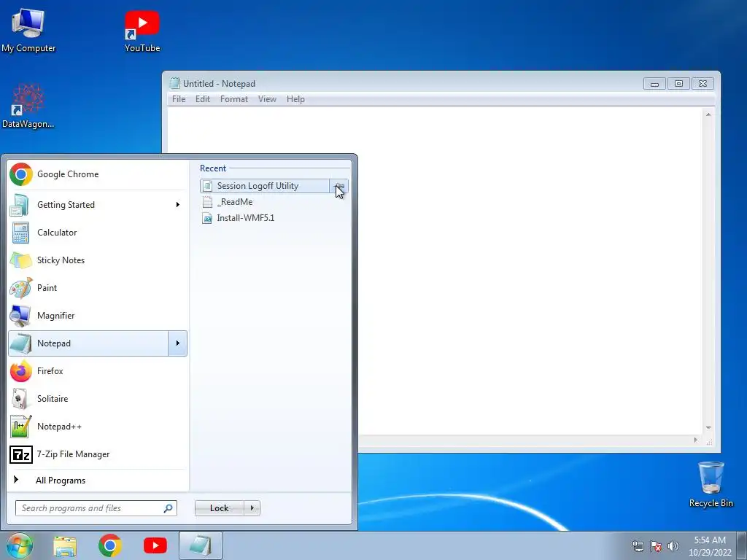Open Google Chrome from Start menu list

pos(97,174)
